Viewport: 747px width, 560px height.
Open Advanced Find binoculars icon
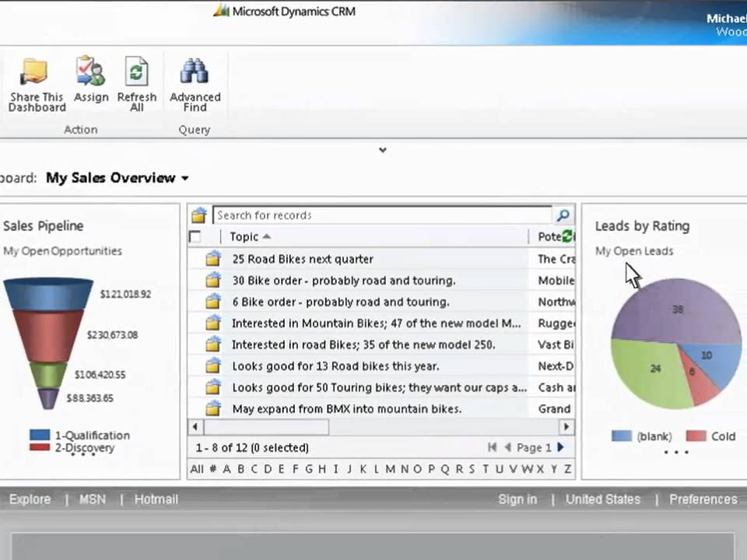195,72
